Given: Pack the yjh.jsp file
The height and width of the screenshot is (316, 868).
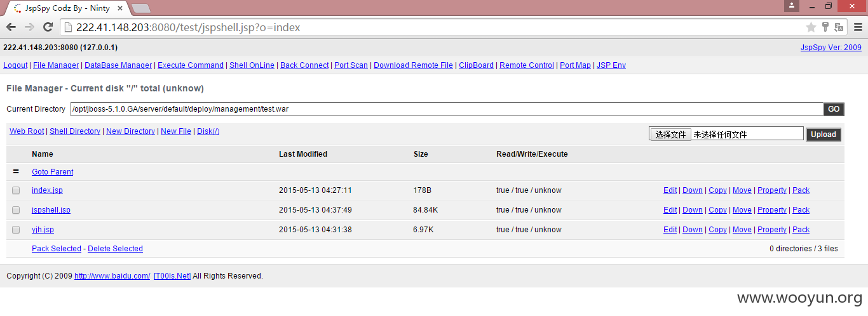Looking at the screenshot, I should tap(801, 230).
